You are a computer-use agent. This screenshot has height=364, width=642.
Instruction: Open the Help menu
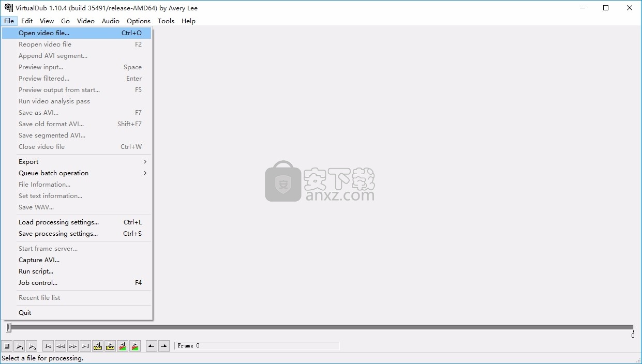(188, 21)
